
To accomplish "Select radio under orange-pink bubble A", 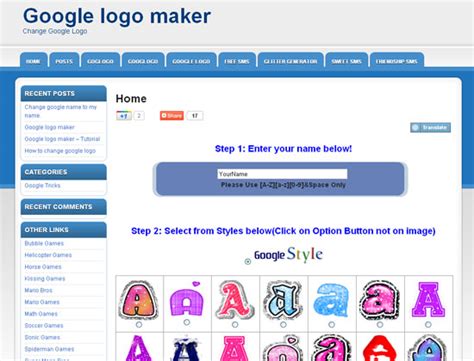I will click(x=139, y=324).
